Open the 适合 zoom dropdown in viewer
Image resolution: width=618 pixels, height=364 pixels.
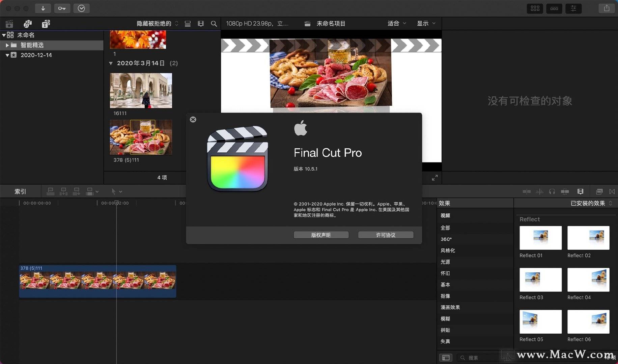click(396, 23)
